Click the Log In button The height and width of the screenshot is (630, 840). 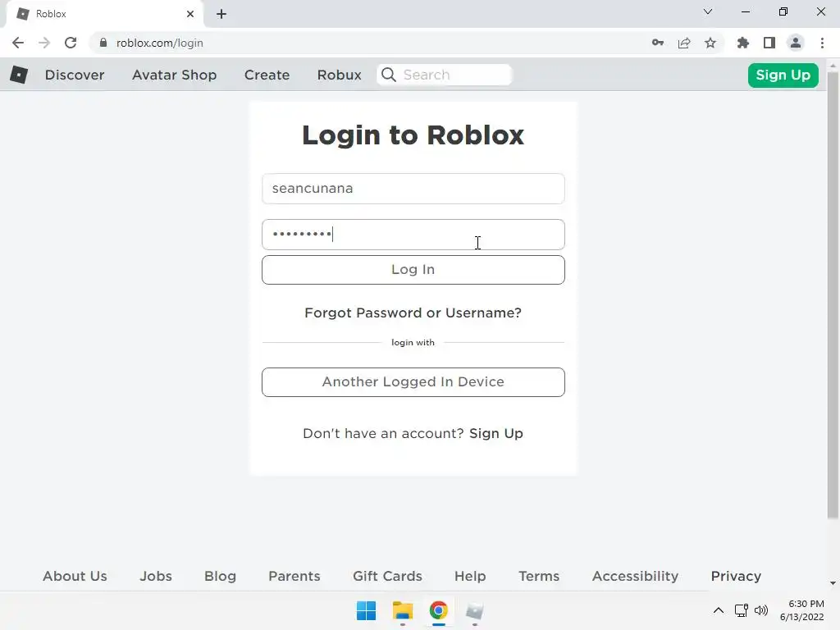[413, 269]
